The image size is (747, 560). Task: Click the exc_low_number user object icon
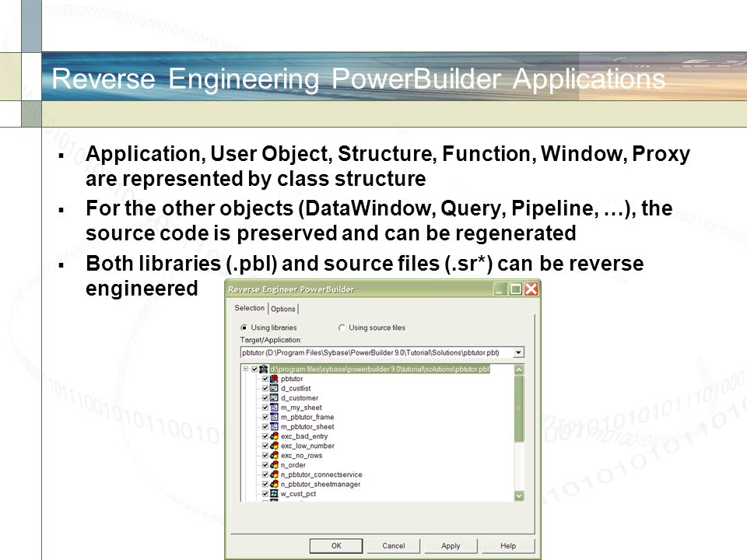click(x=274, y=446)
